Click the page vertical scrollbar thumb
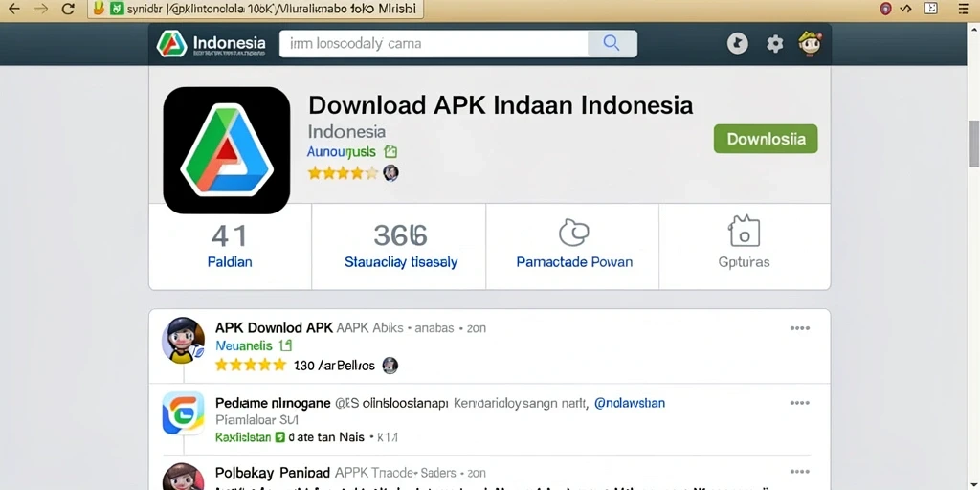The height and width of the screenshot is (490, 980). click(x=973, y=144)
